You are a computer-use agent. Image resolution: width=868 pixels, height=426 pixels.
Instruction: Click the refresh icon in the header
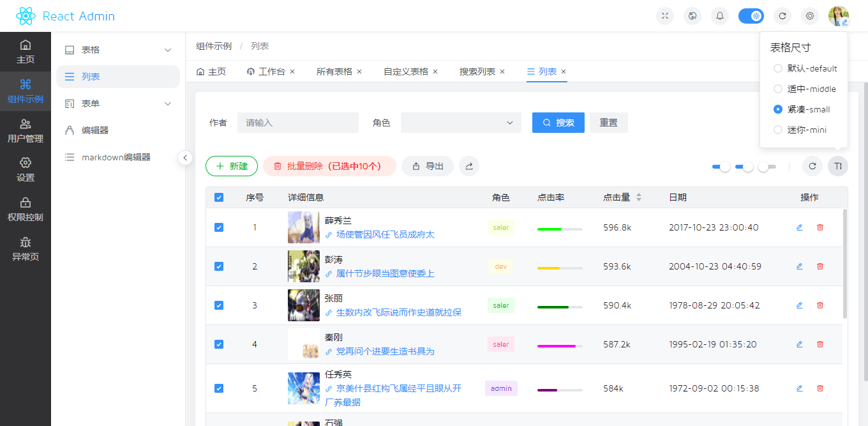click(782, 15)
